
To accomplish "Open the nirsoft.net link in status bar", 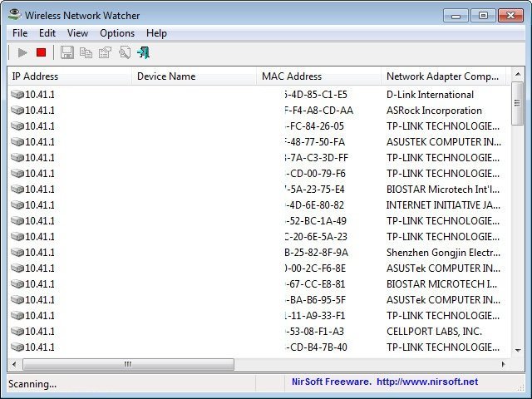I will click(426, 382).
